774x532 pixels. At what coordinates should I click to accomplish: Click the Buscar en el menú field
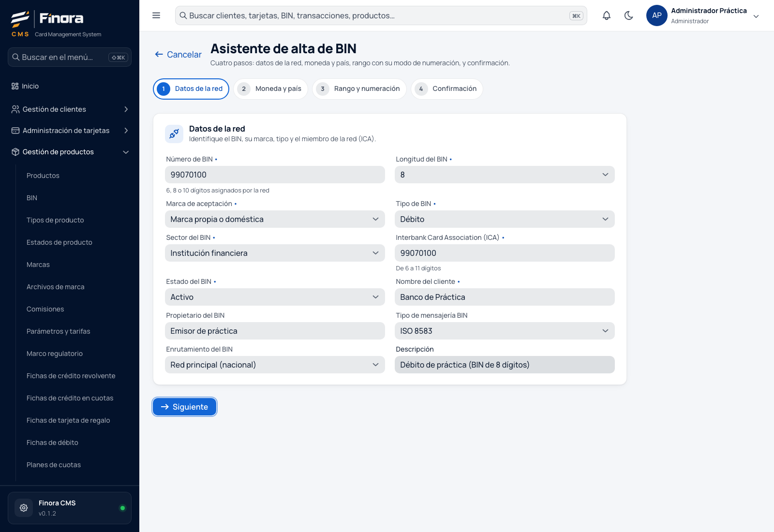(x=70, y=57)
